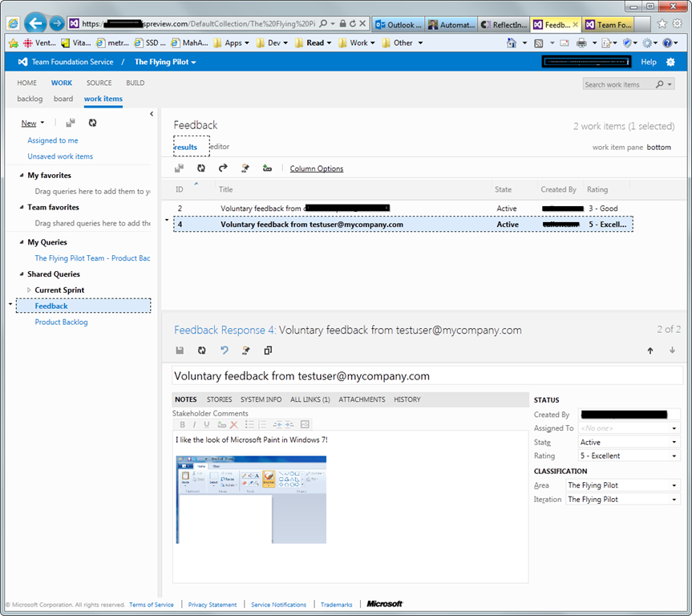Refresh the query results list
Screen dimensions: 692x616
coord(201,168)
